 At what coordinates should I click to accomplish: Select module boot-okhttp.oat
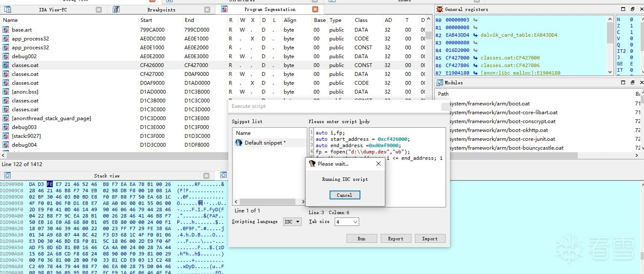coord(498,130)
